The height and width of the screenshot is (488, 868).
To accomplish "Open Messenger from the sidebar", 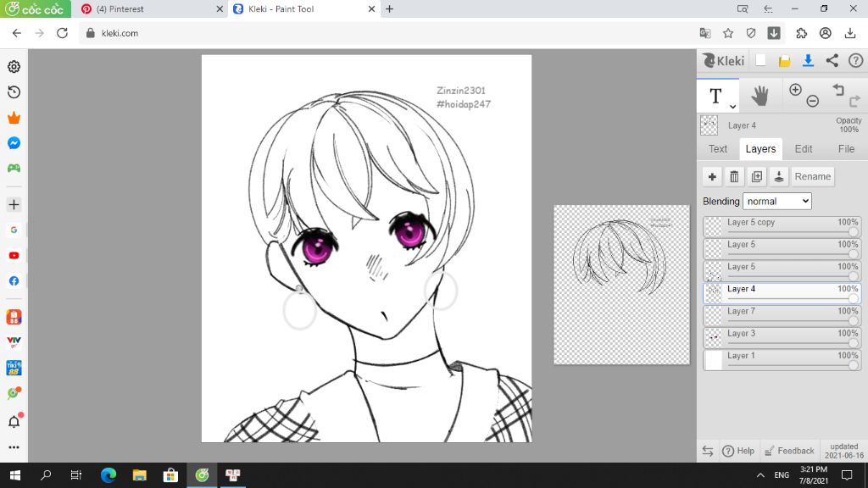I will click(x=14, y=143).
